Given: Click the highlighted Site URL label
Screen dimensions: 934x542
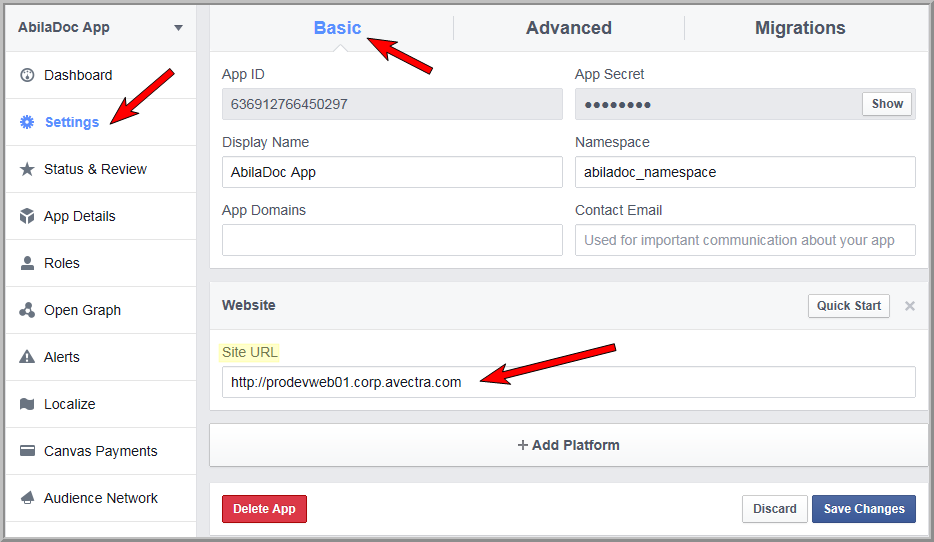Looking at the screenshot, I should [x=250, y=352].
